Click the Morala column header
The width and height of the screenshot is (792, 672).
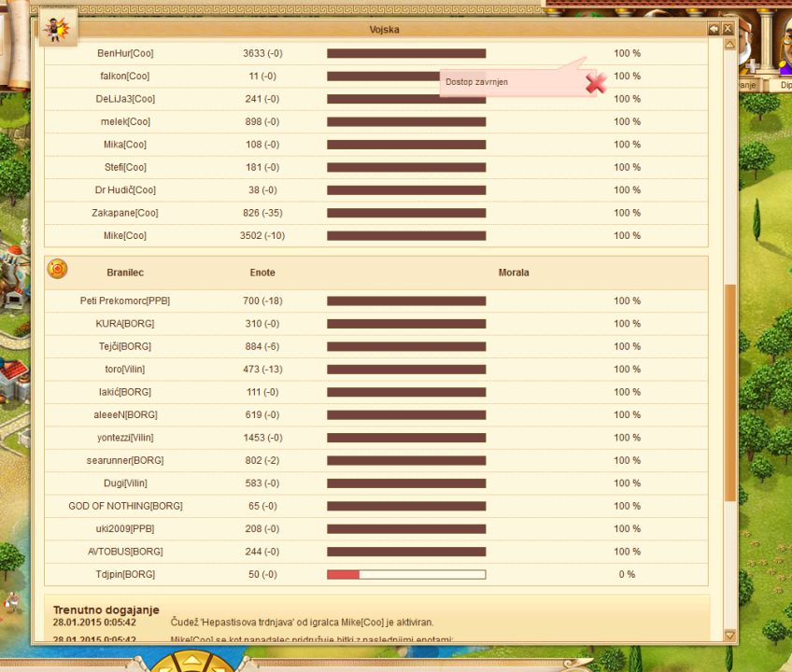[514, 273]
